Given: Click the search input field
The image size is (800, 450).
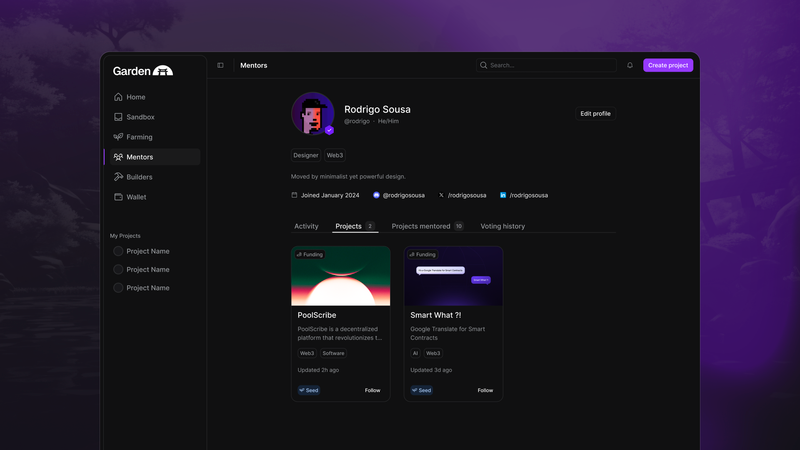Looking at the screenshot, I should point(546,65).
